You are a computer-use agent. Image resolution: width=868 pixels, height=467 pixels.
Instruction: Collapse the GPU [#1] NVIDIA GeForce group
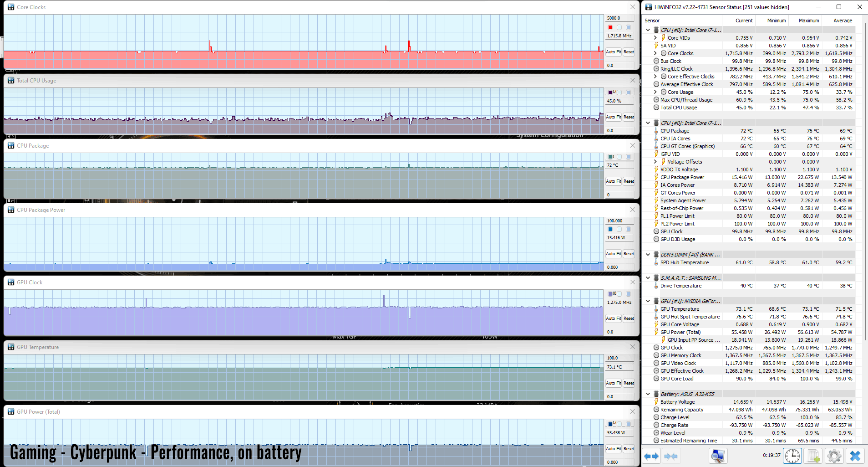[648, 301]
